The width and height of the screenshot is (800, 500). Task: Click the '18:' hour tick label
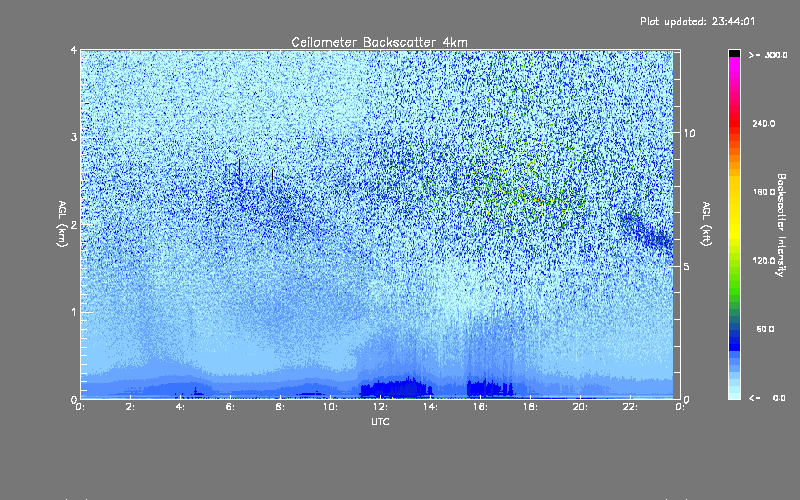coord(530,407)
